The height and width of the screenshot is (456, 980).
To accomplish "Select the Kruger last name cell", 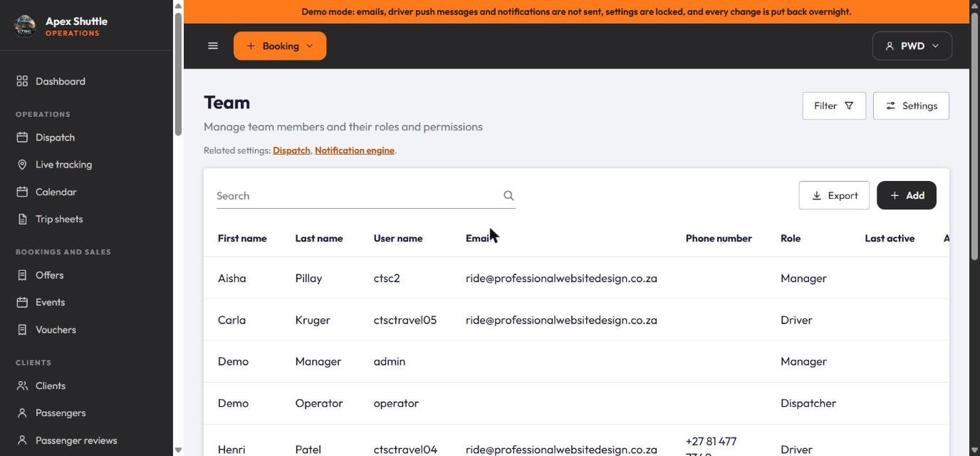I will click(313, 320).
